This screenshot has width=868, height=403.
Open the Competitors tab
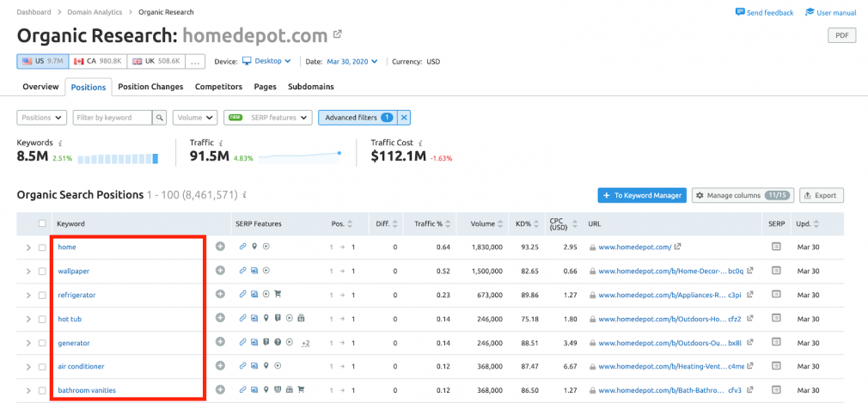tap(218, 87)
